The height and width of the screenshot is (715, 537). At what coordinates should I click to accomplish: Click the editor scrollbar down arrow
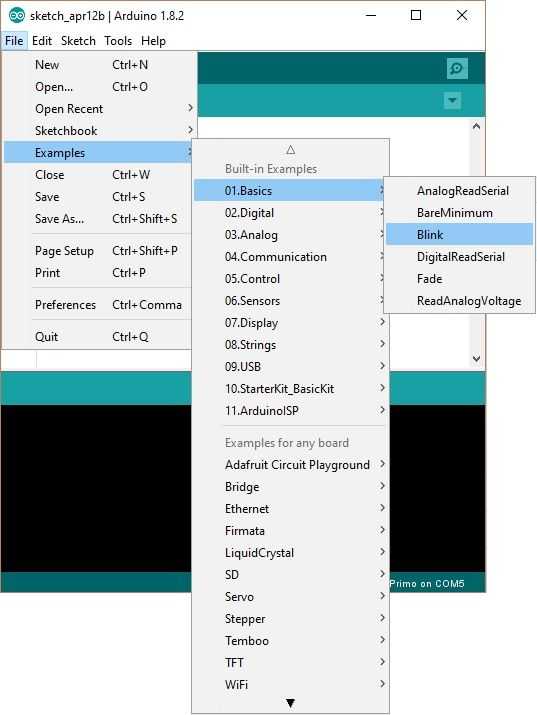click(x=476, y=359)
